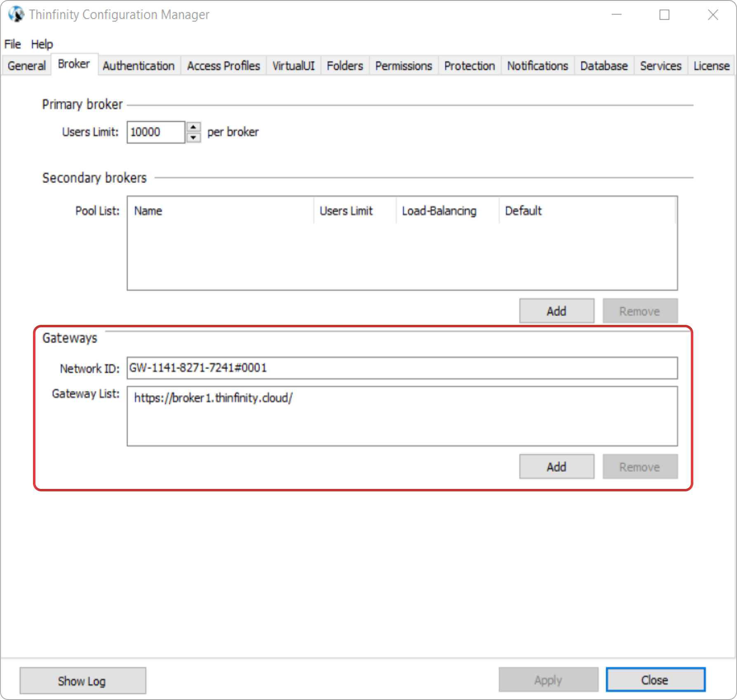
Task: Open the Folders tab
Action: point(345,66)
